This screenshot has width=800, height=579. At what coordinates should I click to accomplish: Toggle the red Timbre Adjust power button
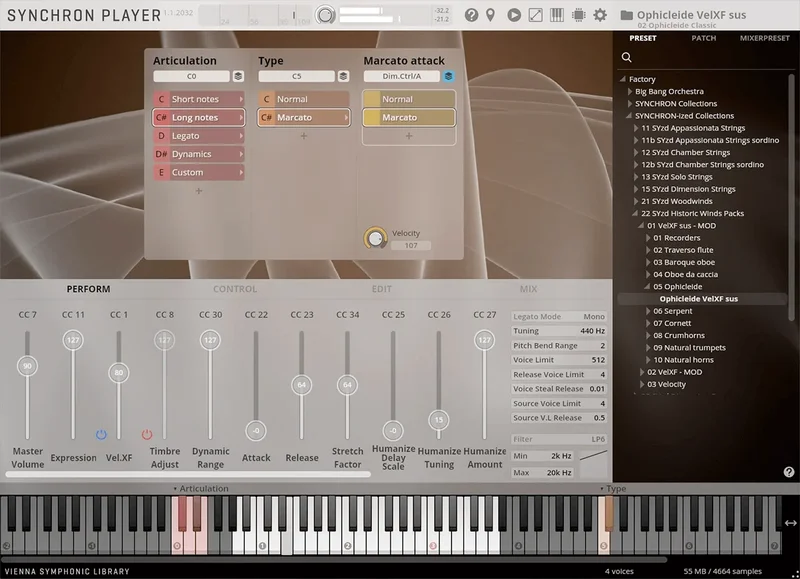146,435
